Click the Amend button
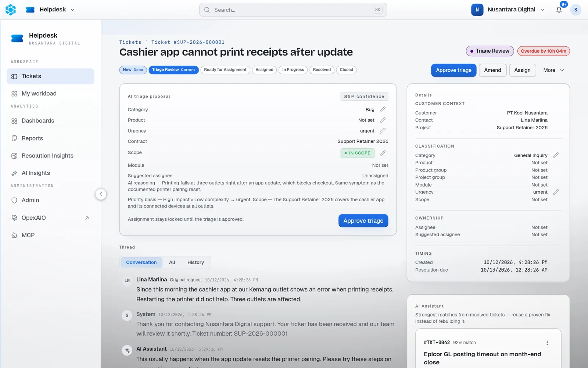 click(x=492, y=70)
